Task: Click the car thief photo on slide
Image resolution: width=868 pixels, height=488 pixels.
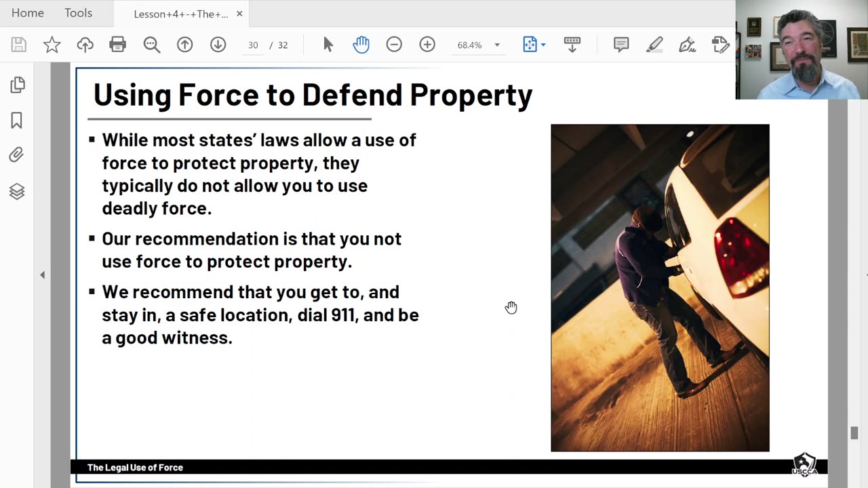Action: [x=660, y=288]
